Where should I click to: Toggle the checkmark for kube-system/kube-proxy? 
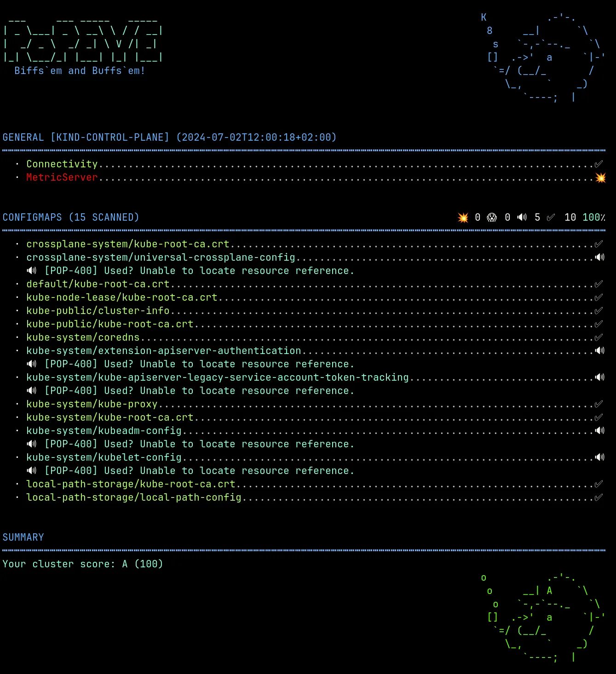point(599,404)
